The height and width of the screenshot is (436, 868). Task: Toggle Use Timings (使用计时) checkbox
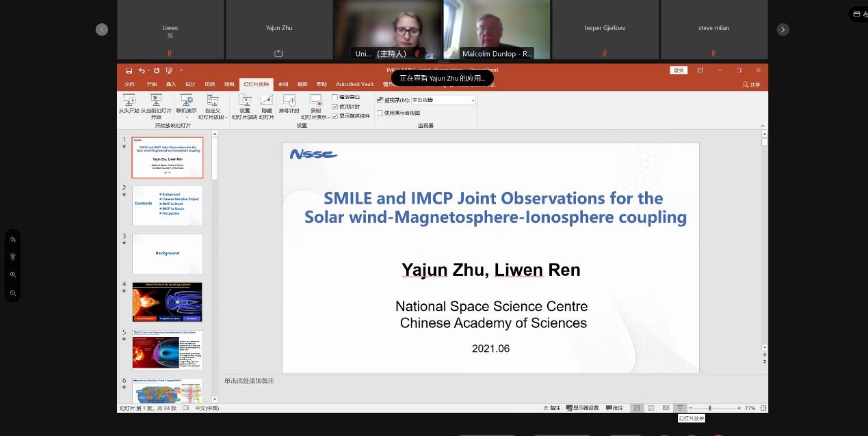[x=335, y=107]
